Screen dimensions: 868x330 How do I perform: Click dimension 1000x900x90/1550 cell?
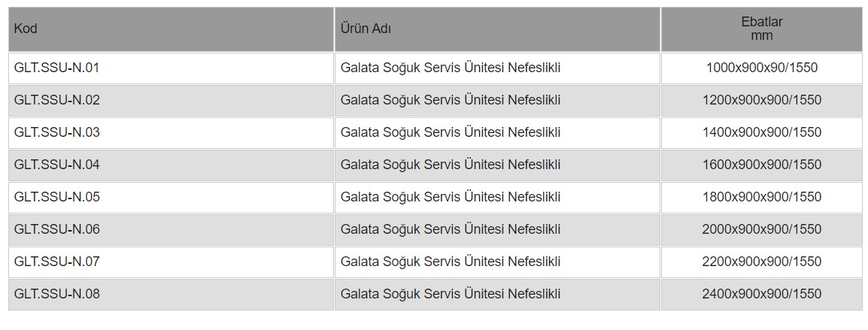(762, 68)
